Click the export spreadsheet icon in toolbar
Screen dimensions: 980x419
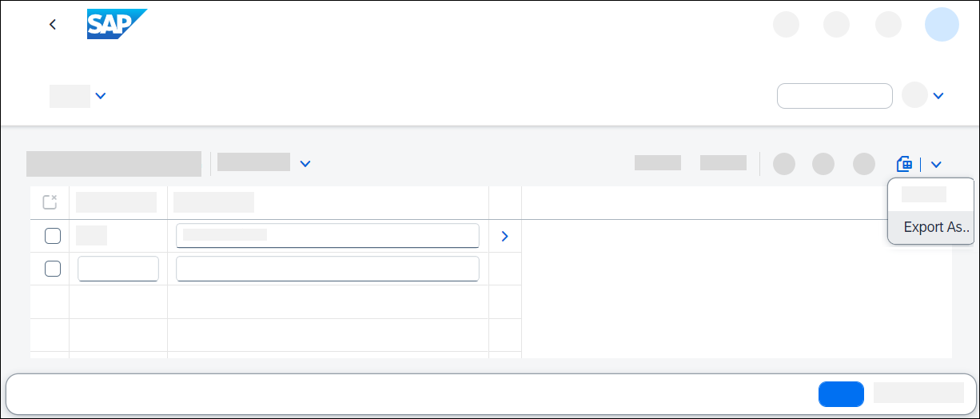[905, 164]
